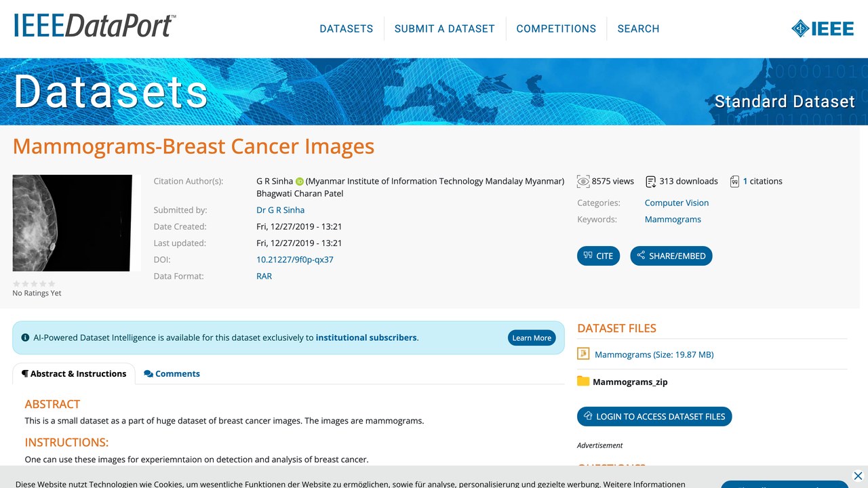Click the institutional subscribers link
This screenshot has height=488, width=868.
point(366,338)
